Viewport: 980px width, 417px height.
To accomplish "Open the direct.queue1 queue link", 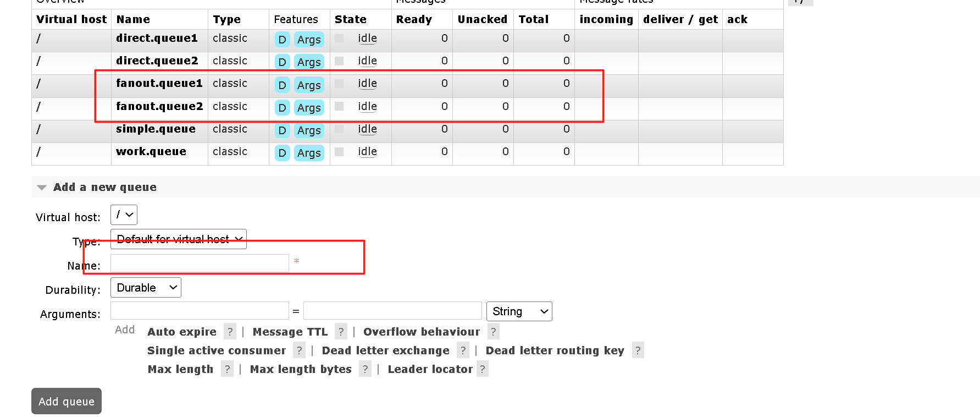I will coord(157,39).
